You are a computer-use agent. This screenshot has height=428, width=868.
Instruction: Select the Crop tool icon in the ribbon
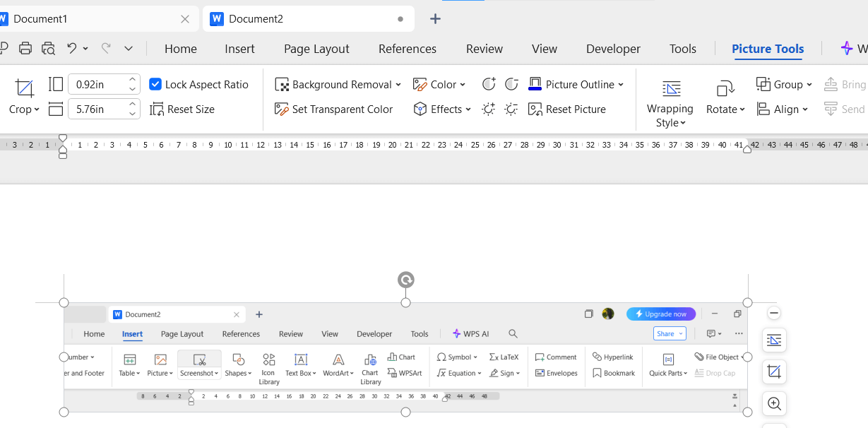[25, 88]
